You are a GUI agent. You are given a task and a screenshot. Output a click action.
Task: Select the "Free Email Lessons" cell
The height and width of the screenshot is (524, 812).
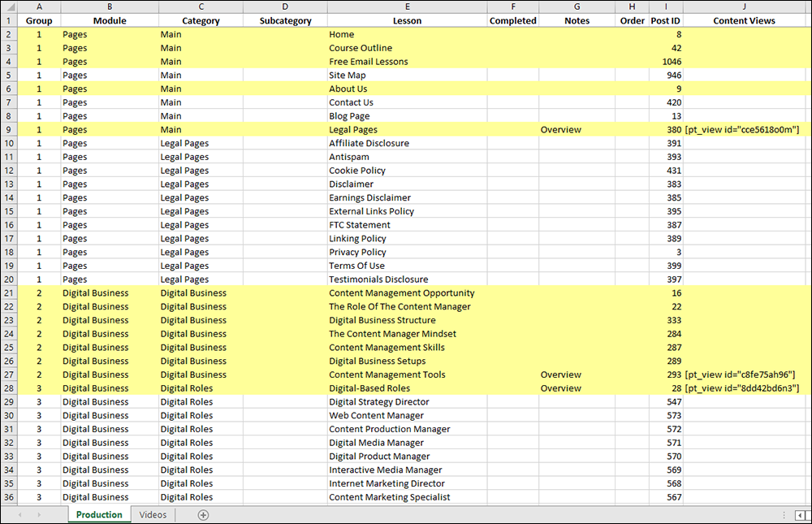(x=407, y=62)
